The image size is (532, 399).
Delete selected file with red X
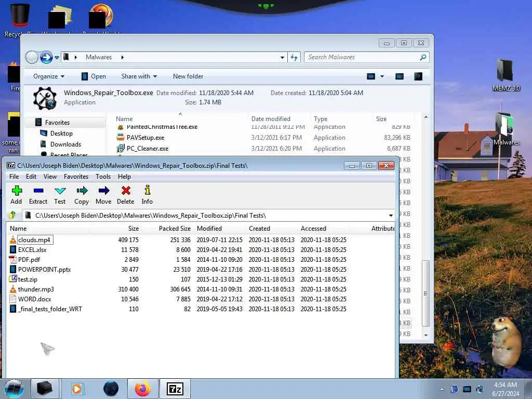coord(126,195)
